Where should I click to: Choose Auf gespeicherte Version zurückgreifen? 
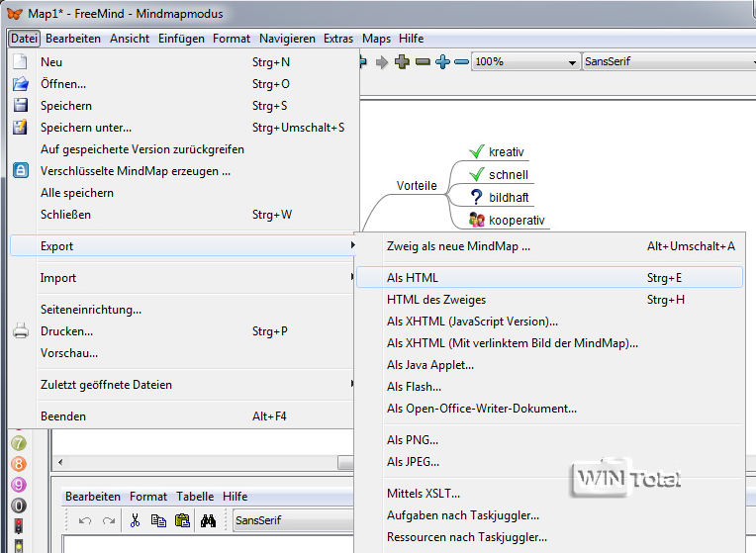coord(183,149)
